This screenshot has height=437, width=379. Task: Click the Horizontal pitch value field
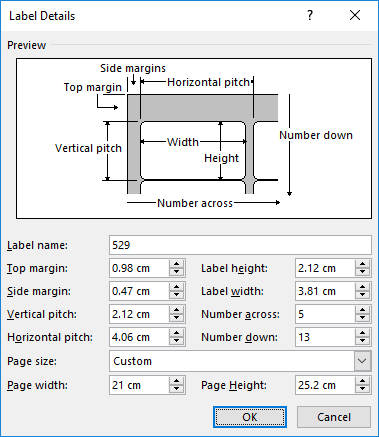coord(139,337)
